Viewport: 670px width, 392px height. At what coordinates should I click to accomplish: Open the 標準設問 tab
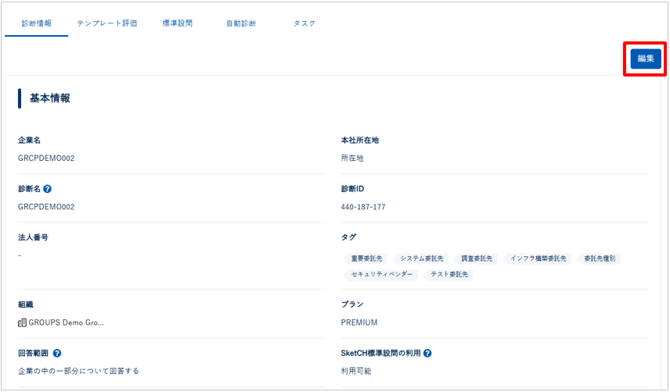coord(177,23)
